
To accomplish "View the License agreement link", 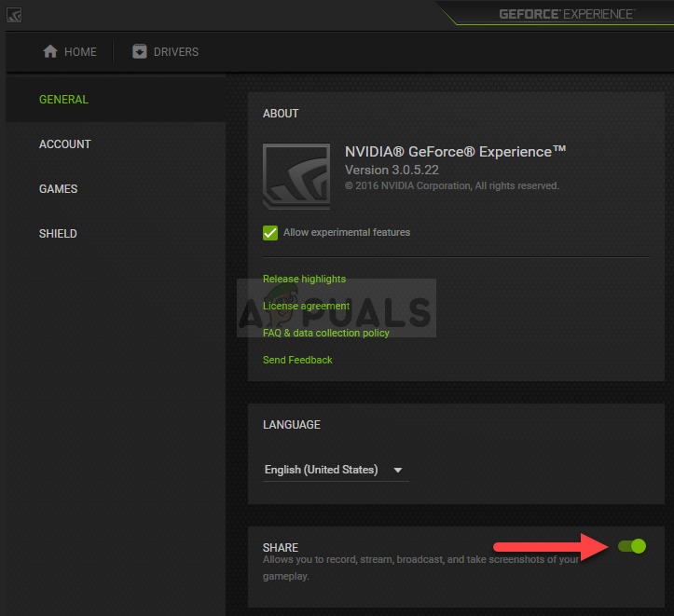I will point(306,306).
